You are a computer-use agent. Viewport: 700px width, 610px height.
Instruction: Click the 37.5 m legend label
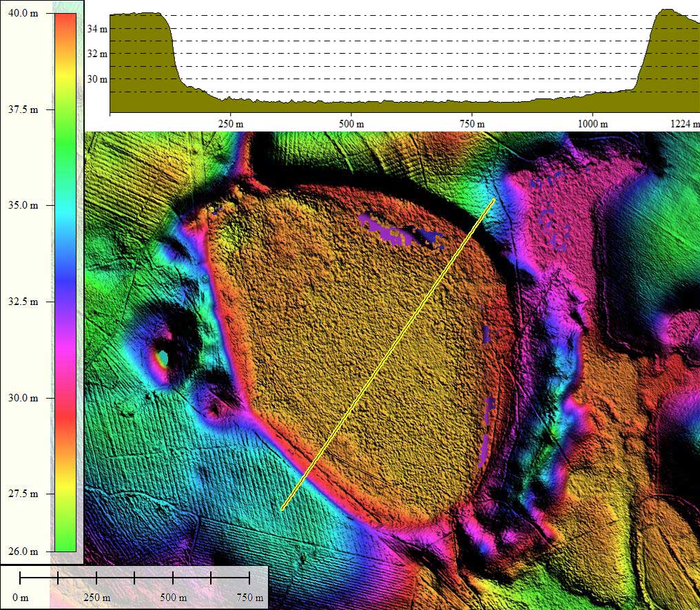[23, 109]
